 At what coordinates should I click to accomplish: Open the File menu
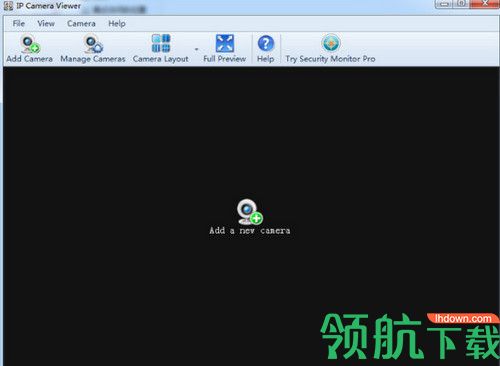pos(19,23)
